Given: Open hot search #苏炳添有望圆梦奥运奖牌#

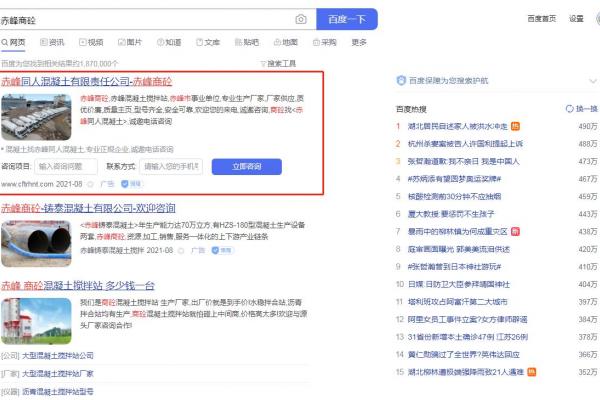Looking at the screenshot, I should [x=454, y=179].
